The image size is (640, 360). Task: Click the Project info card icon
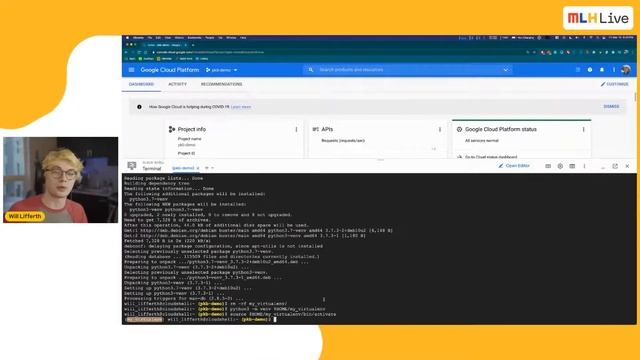point(172,129)
